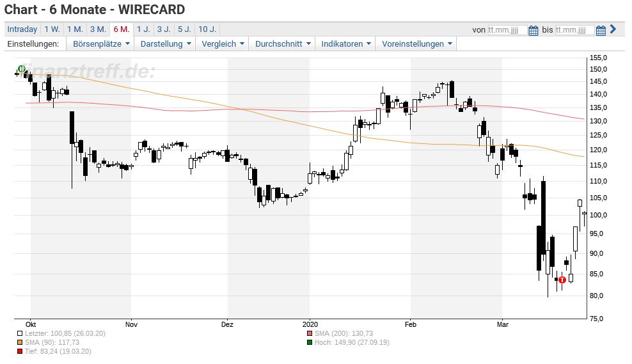
Task: Click the '2020' x-axis label
Action: [310, 324]
